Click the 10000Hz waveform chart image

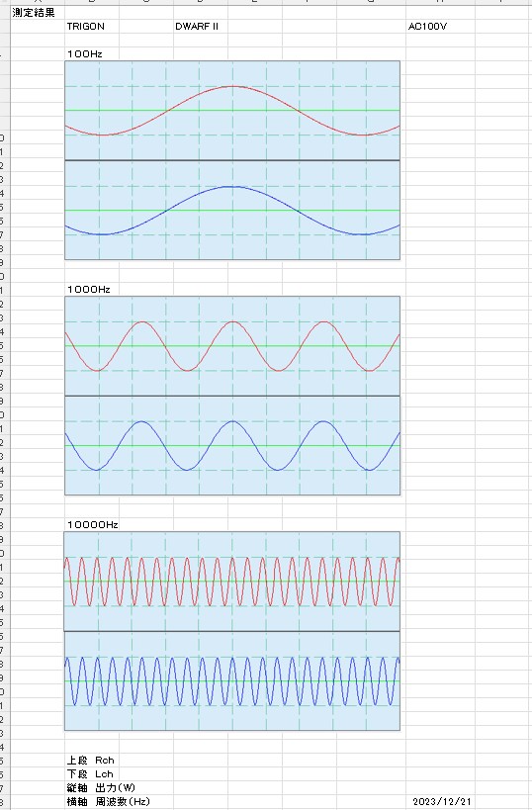[232, 631]
